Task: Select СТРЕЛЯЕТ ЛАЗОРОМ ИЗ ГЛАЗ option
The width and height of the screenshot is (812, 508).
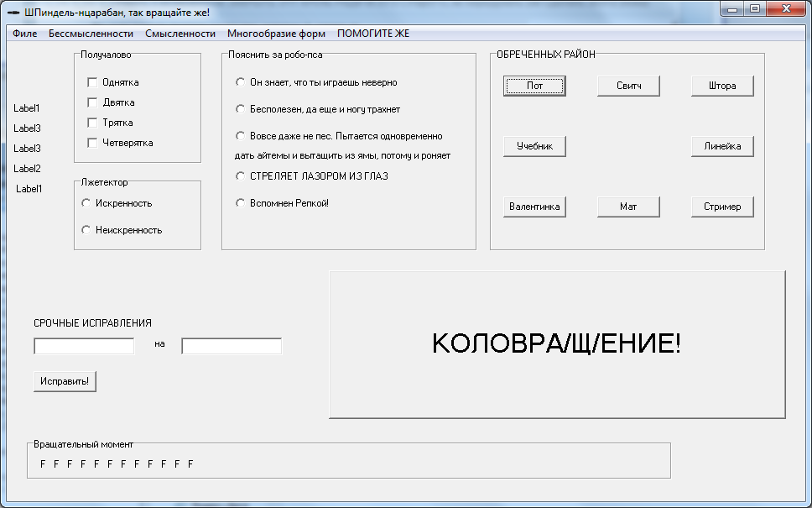Action: (x=241, y=176)
